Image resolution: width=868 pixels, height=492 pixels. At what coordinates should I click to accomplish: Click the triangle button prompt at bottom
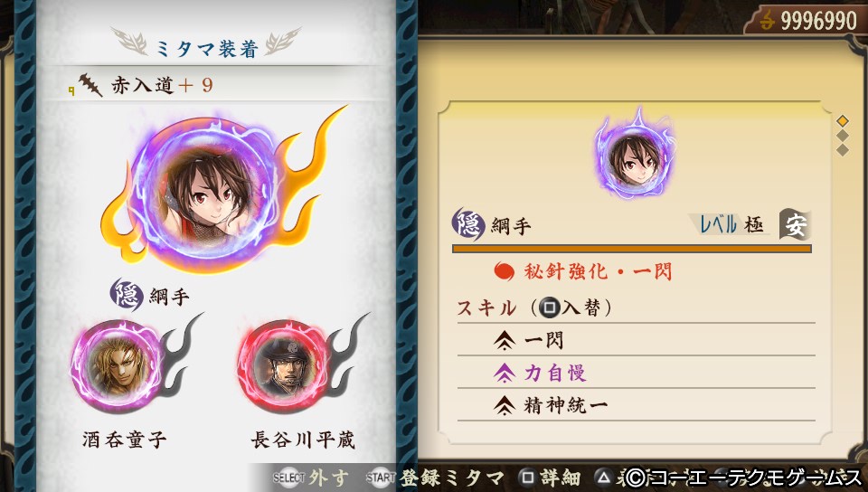click(605, 477)
